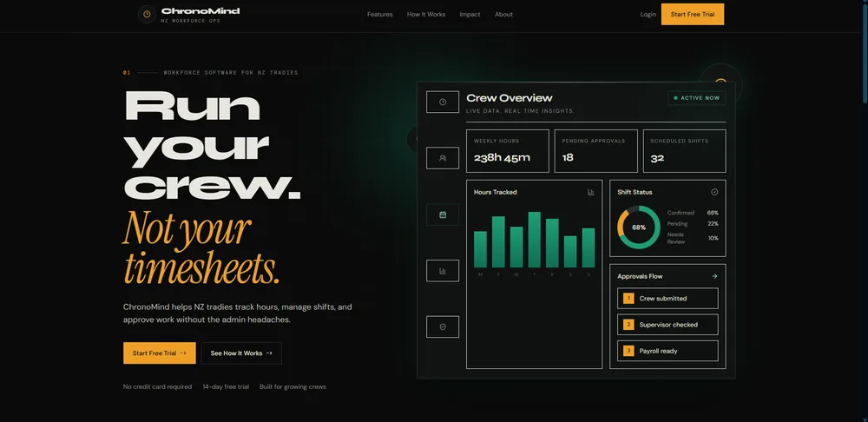Click the Pending Approvals card

click(x=595, y=151)
